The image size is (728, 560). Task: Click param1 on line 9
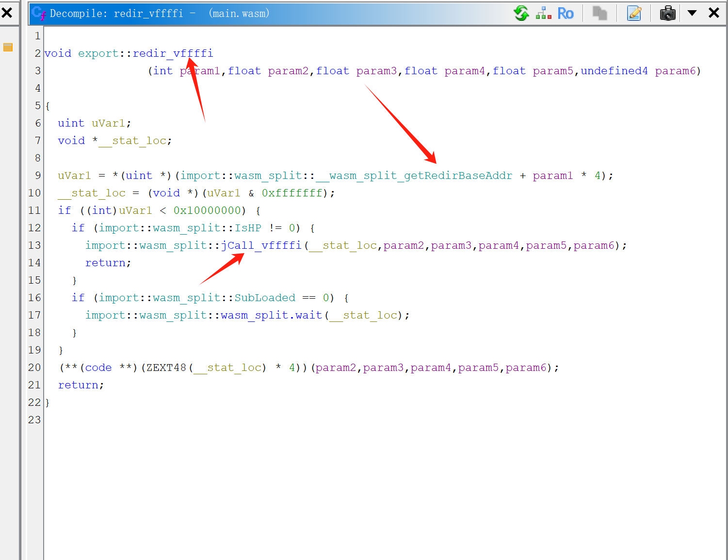pos(553,176)
